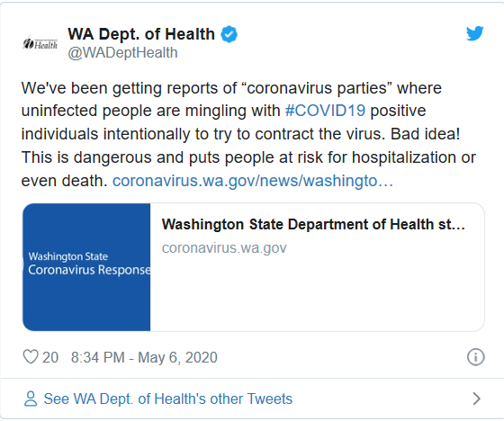Click See WA Dept. of Health's other Tweets
The image size is (504, 421).
(167, 399)
